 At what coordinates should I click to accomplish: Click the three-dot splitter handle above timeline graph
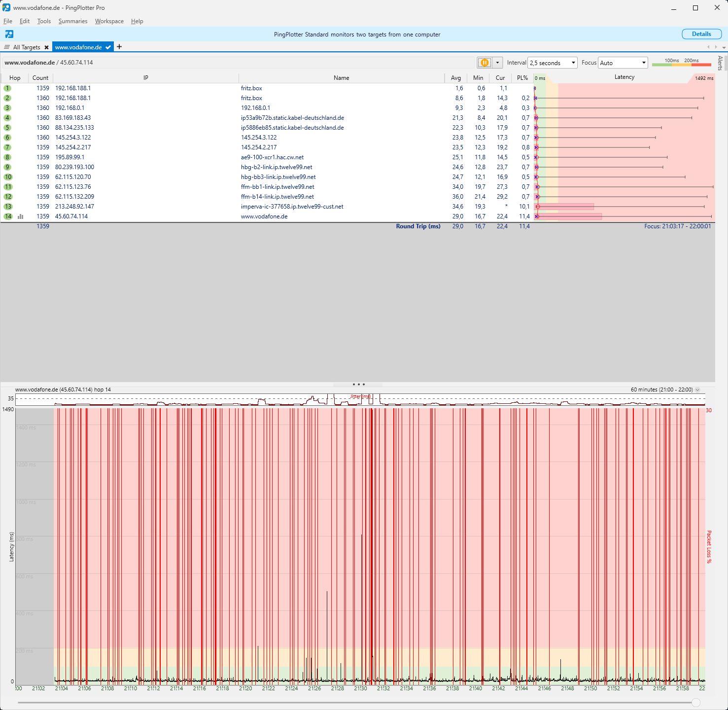(358, 385)
